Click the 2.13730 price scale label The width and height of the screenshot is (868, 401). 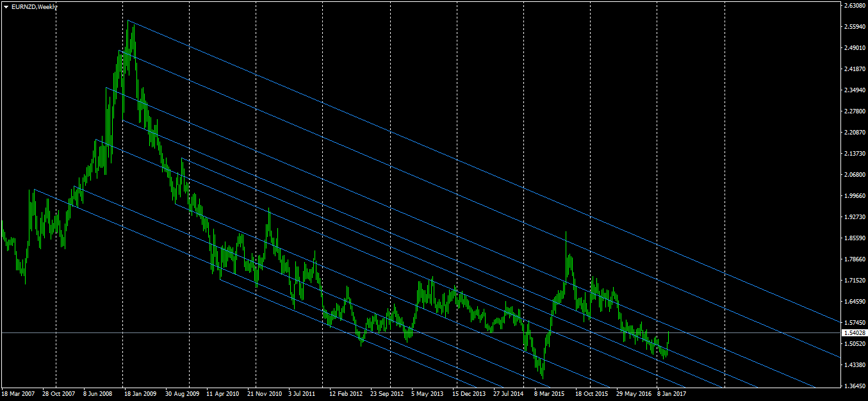click(855, 154)
